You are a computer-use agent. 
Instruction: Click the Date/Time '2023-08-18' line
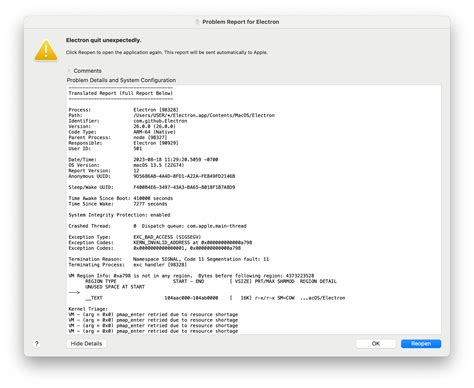(x=143, y=160)
